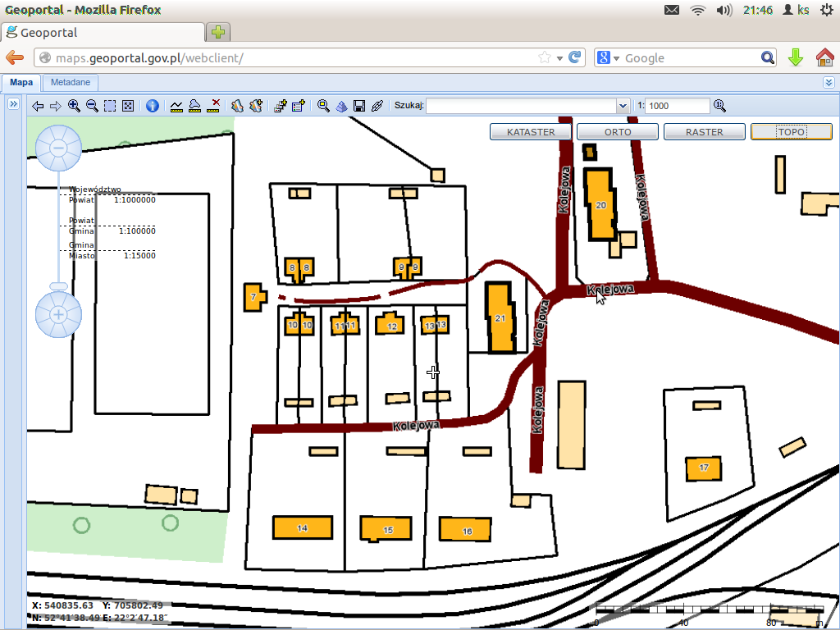The image size is (840, 630).
Task: Toggle the TOPO map layer
Action: [791, 132]
